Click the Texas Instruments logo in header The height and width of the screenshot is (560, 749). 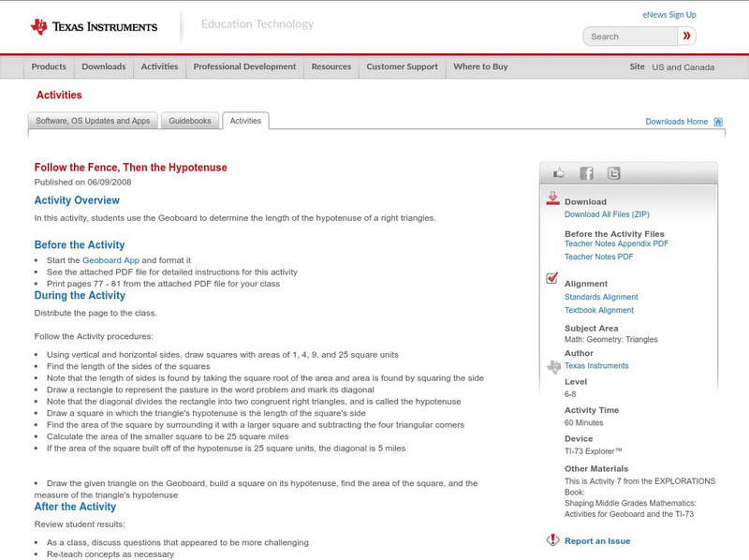[x=94, y=27]
